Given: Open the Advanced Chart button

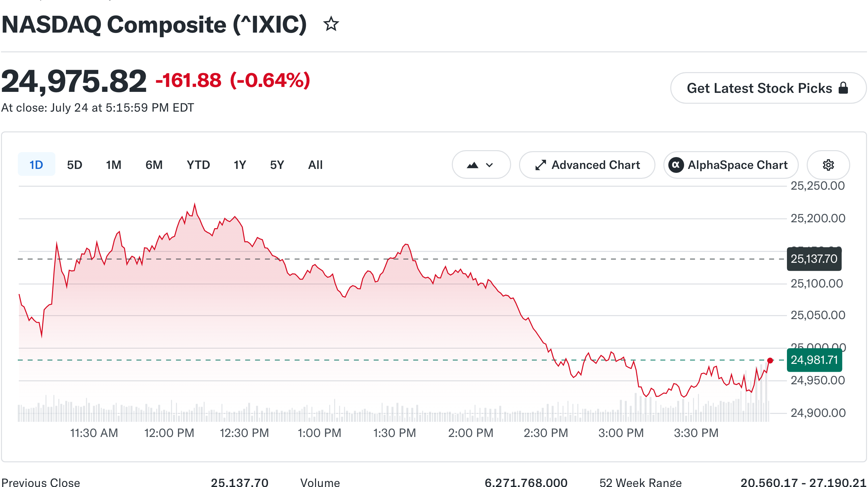Looking at the screenshot, I should 587,165.
